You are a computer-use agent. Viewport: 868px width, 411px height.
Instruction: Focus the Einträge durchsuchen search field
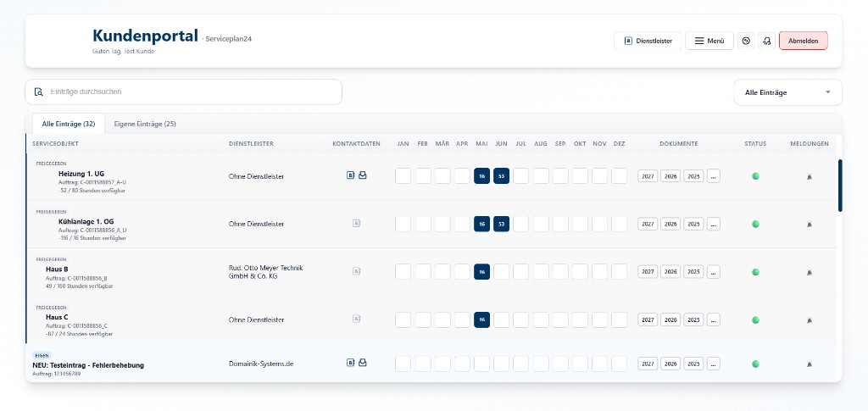(x=183, y=92)
